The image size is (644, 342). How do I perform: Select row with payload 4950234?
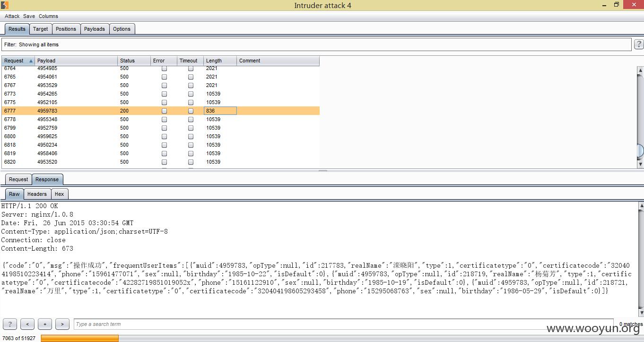(160, 145)
